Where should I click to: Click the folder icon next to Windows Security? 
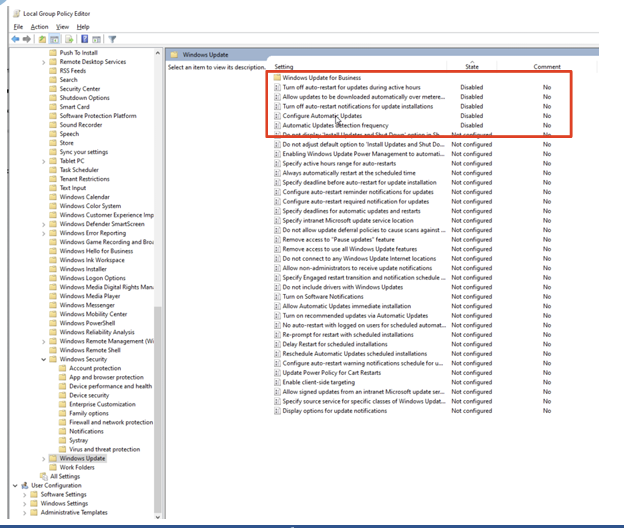click(53, 359)
